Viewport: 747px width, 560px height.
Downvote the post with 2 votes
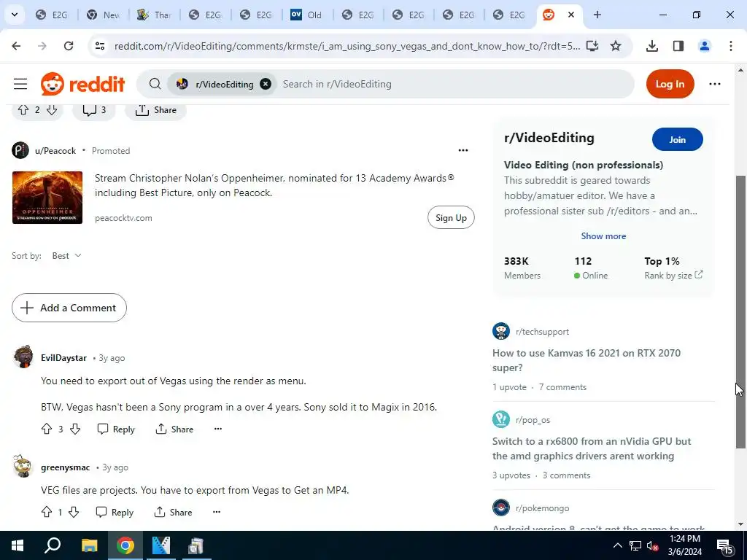coord(52,110)
